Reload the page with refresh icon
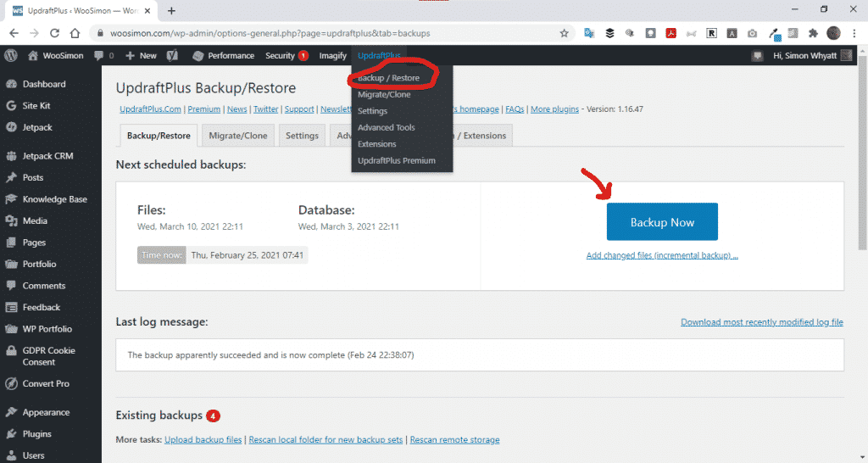The image size is (868, 463). point(54,33)
